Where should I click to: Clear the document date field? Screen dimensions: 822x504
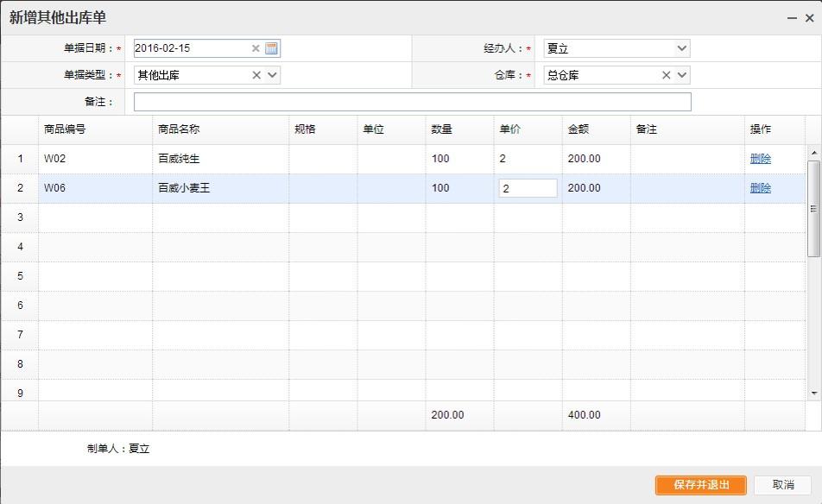click(x=256, y=48)
